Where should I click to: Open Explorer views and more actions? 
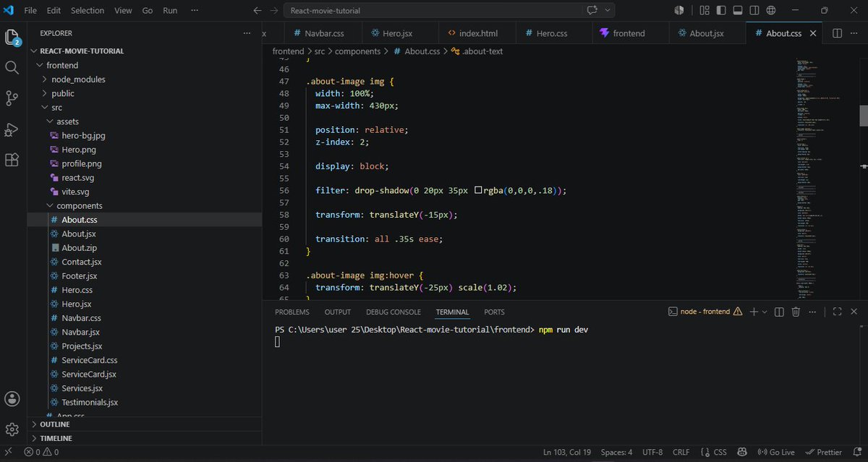(247, 33)
